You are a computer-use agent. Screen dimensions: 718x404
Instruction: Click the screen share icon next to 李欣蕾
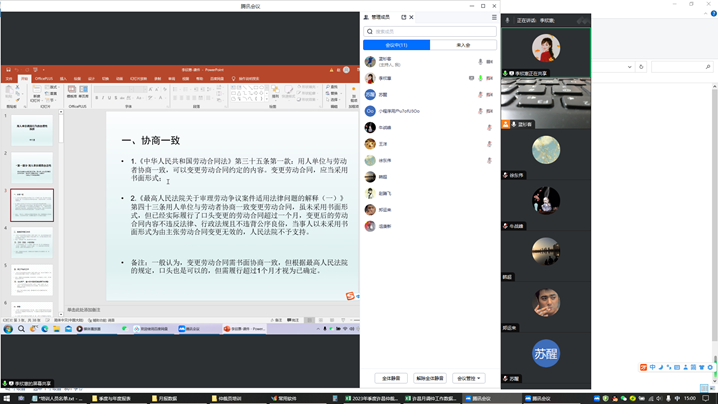(x=472, y=78)
